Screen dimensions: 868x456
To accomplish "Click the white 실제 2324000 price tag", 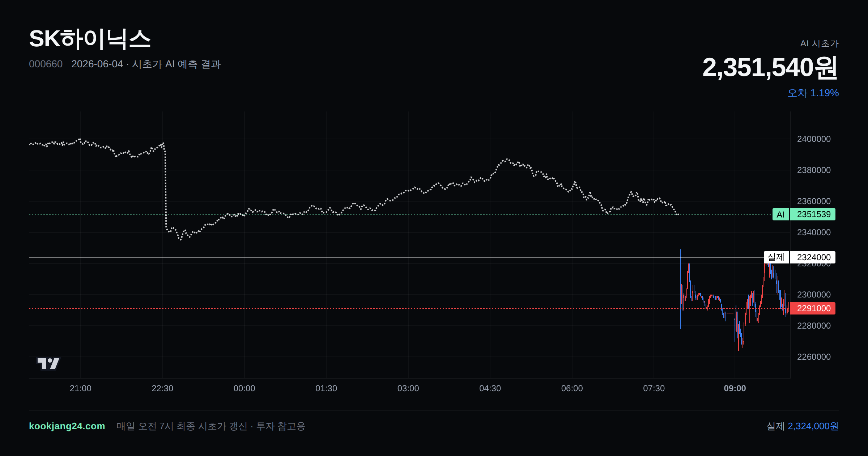I will pyautogui.click(x=799, y=257).
